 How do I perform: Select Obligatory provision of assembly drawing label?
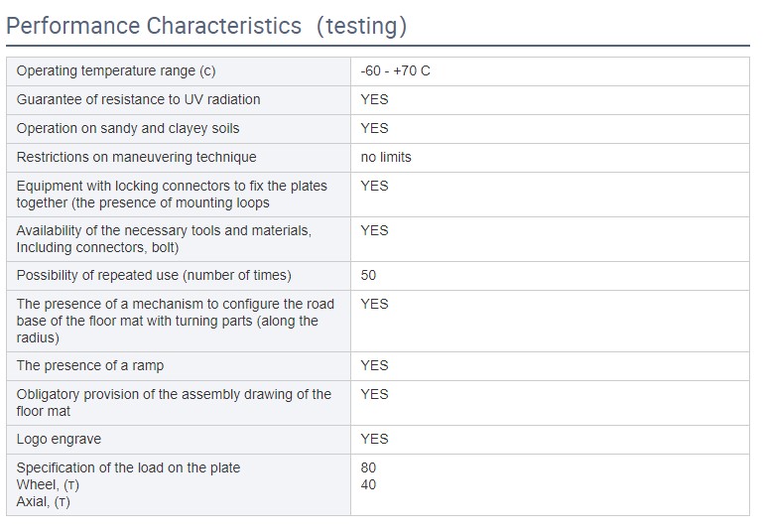174,402
